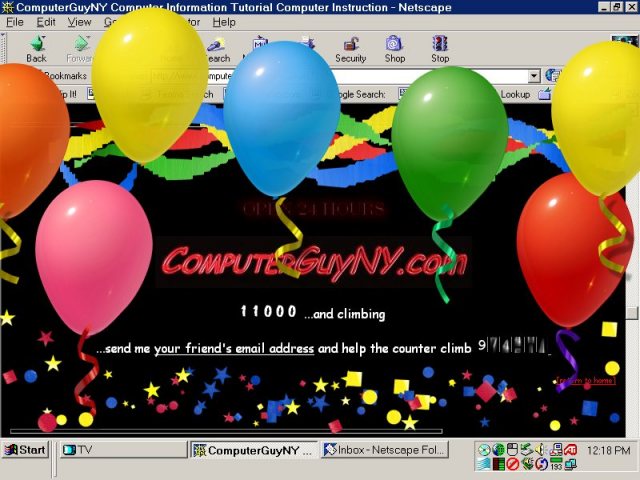640x480 pixels.
Task: Switch to the TV taskbar button
Action: pos(123,450)
